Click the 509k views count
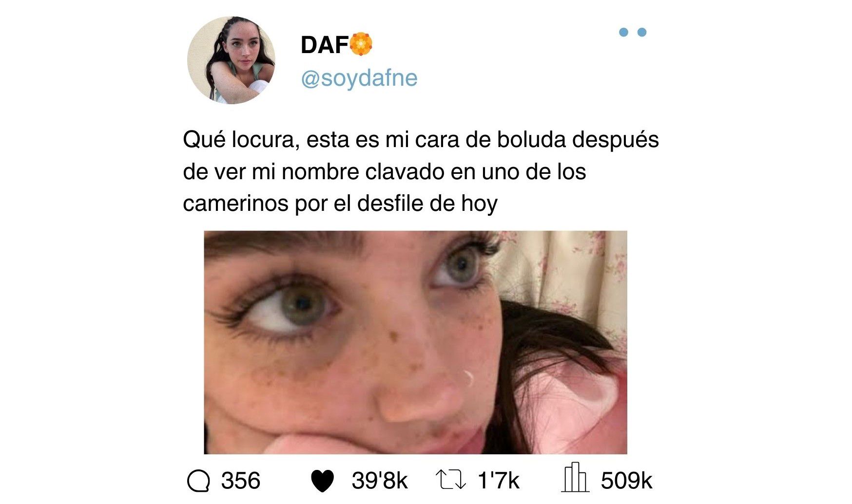Viewport: 852px width, 504px height. (626, 481)
